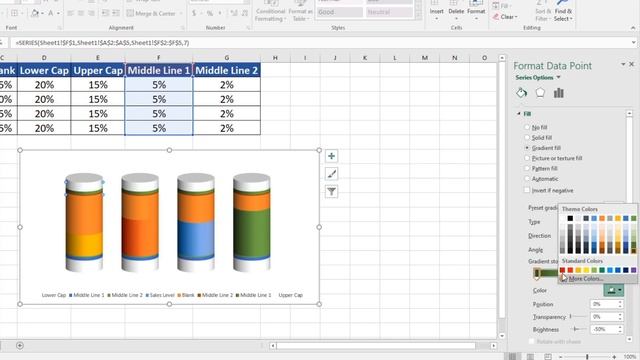This screenshot has width=640, height=360.
Task: Open the Format as Table dropdown
Action: 300,11
